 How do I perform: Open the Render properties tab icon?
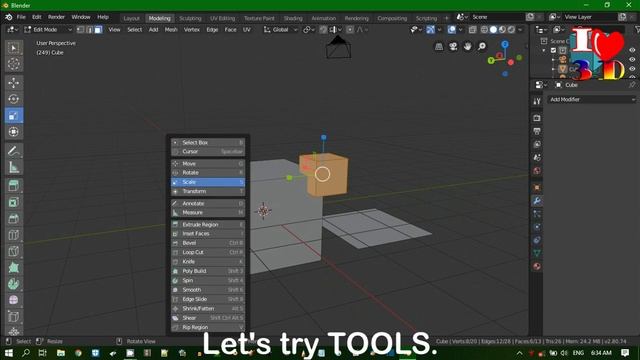click(537, 118)
